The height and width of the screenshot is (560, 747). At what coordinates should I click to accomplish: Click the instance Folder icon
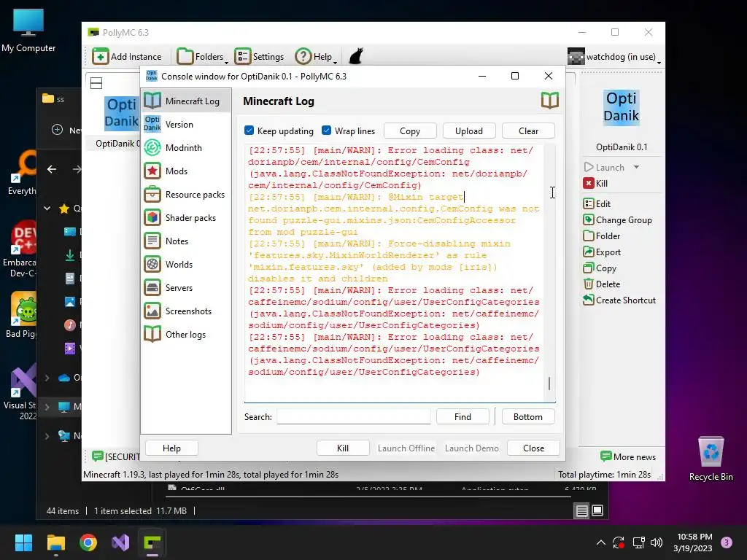click(589, 236)
